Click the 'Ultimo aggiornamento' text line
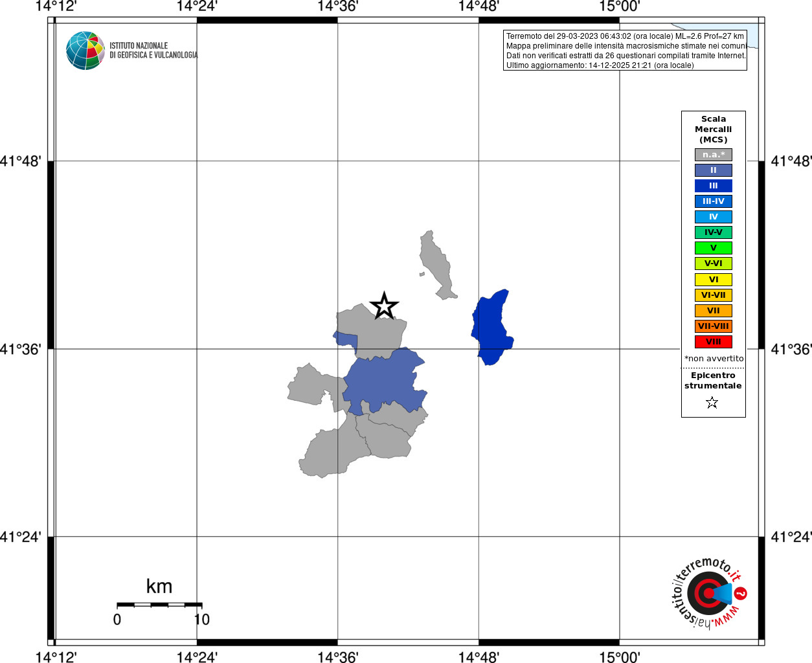 click(600, 65)
